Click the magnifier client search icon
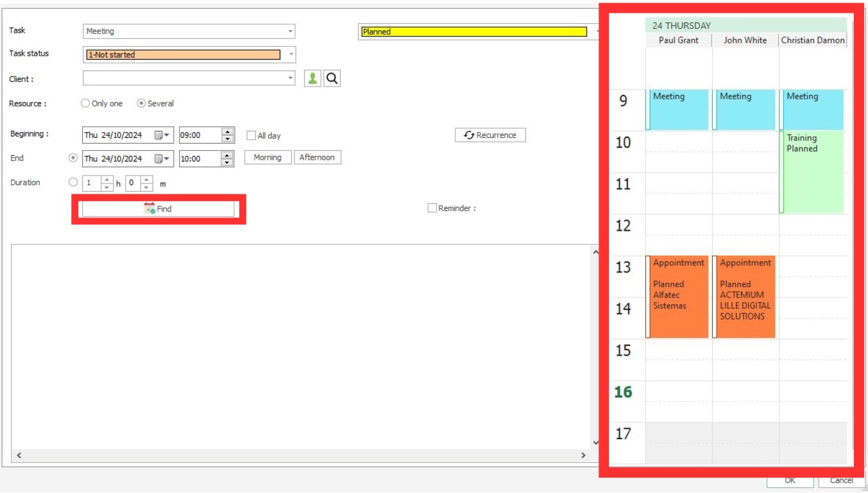The width and height of the screenshot is (868, 493). pos(332,78)
